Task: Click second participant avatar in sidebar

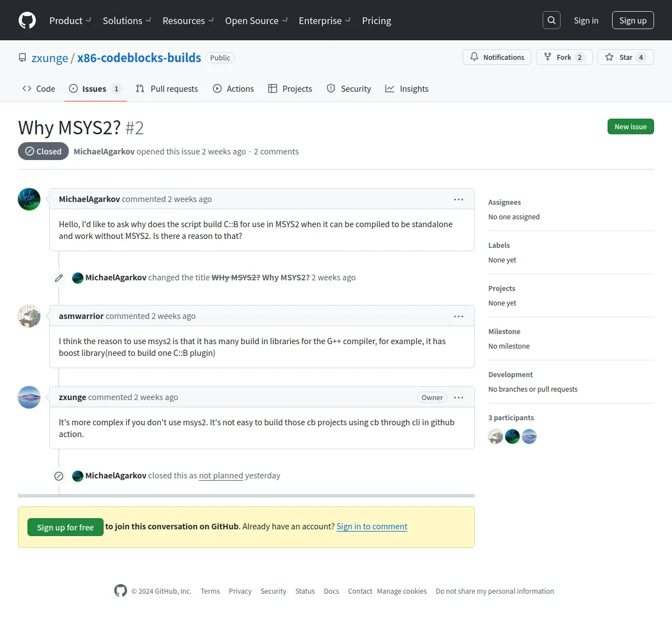Action: [x=512, y=436]
